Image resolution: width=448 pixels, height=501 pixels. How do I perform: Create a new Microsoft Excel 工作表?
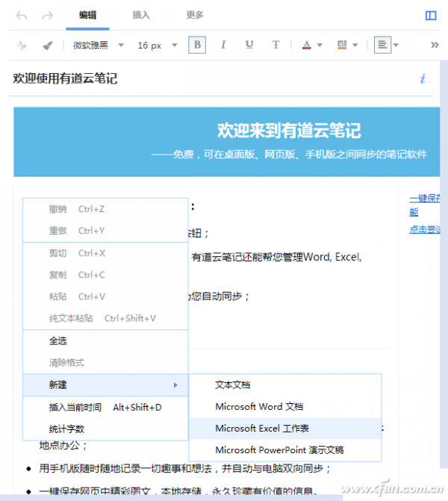tap(285, 429)
